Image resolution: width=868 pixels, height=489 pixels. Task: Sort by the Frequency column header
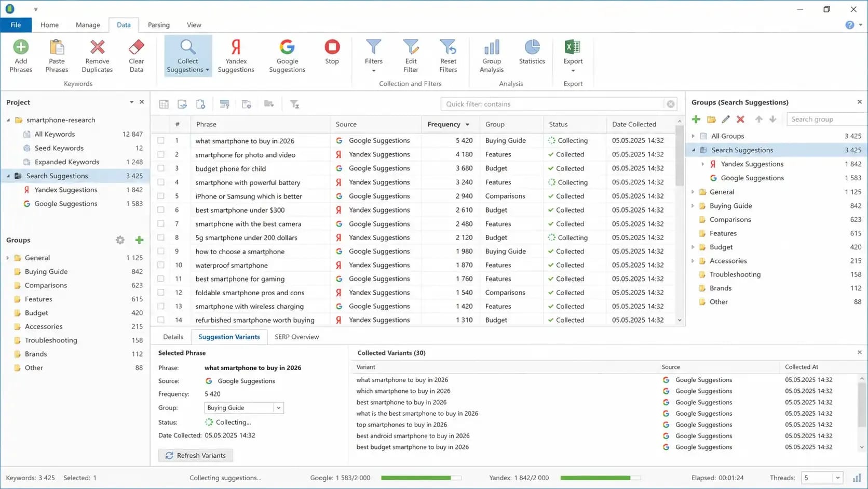coord(450,124)
